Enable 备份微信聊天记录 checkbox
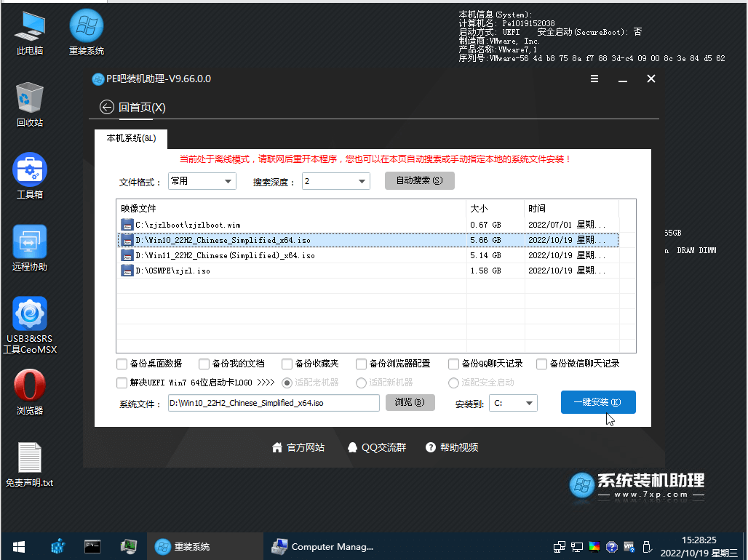This screenshot has height=560, width=748. point(541,364)
